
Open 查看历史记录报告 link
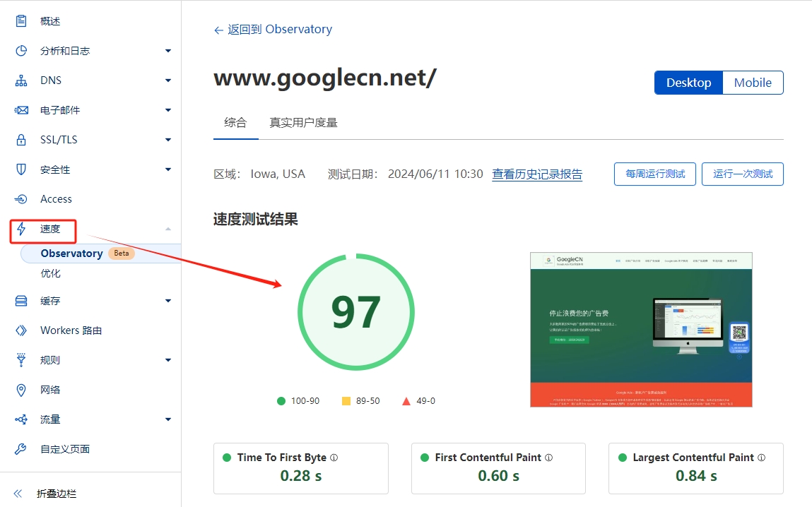[537, 174]
